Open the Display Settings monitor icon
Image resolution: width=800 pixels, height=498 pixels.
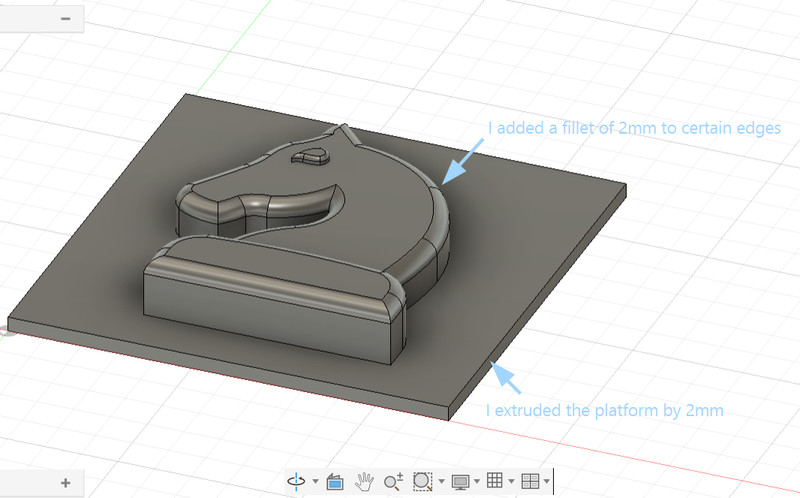pyautogui.click(x=460, y=482)
